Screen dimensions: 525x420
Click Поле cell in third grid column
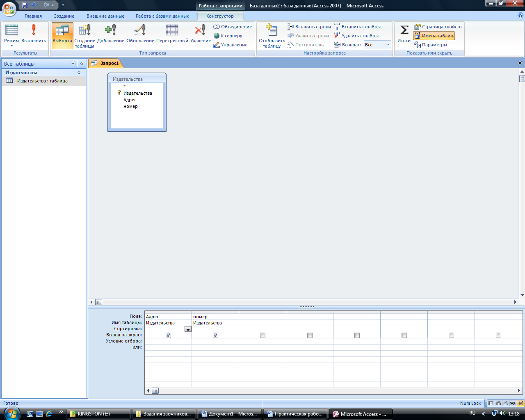pos(262,317)
